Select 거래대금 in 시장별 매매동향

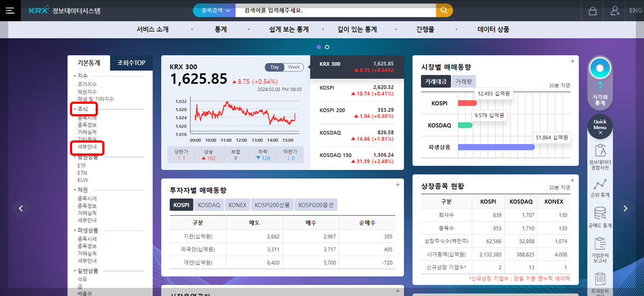pos(436,81)
